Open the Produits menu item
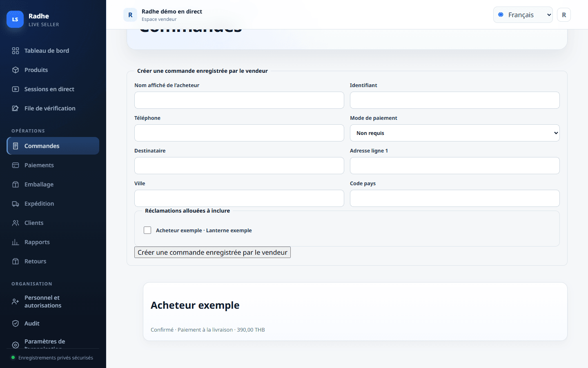Viewport: 588px width, 368px height. (53, 70)
